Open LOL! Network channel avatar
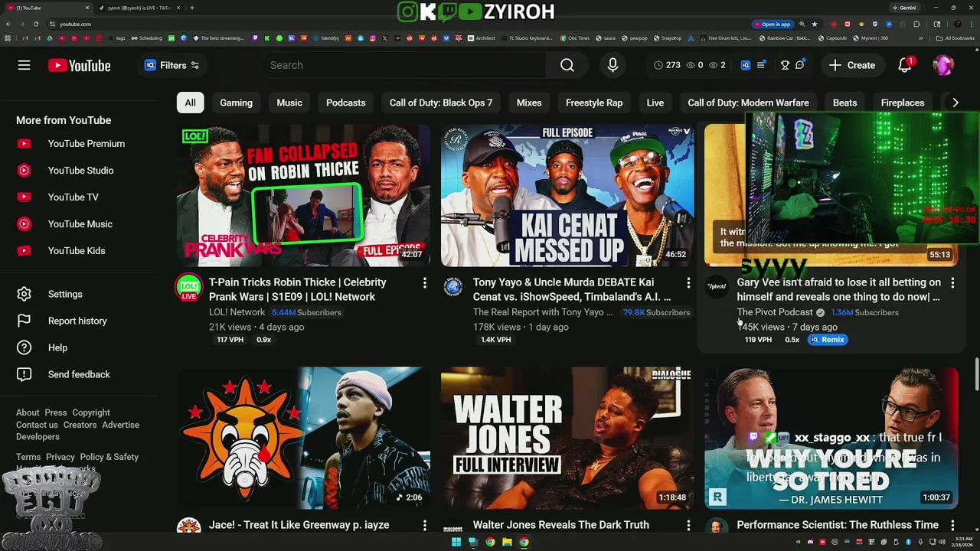Image resolution: width=980 pixels, height=551 pixels. (x=189, y=288)
